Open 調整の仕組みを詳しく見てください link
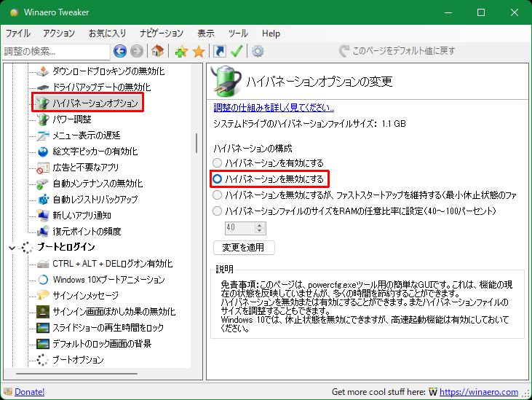Image resolution: width=532 pixels, height=400 pixels. coord(274,108)
